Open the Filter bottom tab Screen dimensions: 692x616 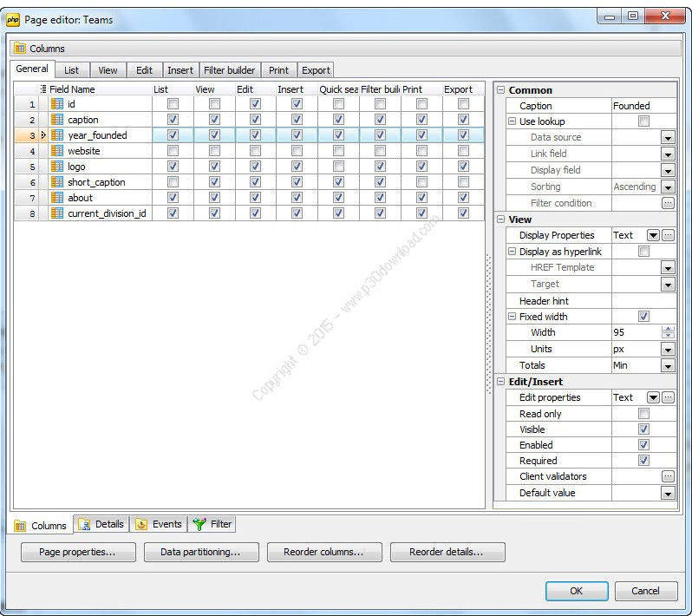tap(212, 524)
